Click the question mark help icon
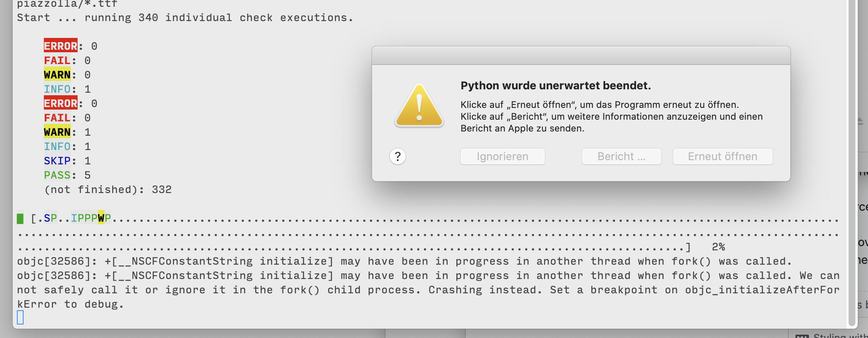The image size is (868, 338). coord(397,156)
